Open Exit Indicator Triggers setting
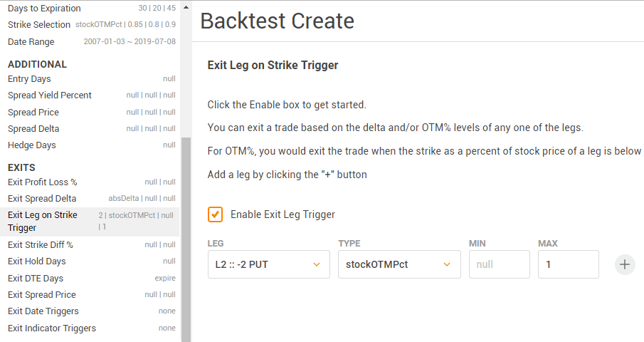644x342 pixels. click(x=92, y=328)
